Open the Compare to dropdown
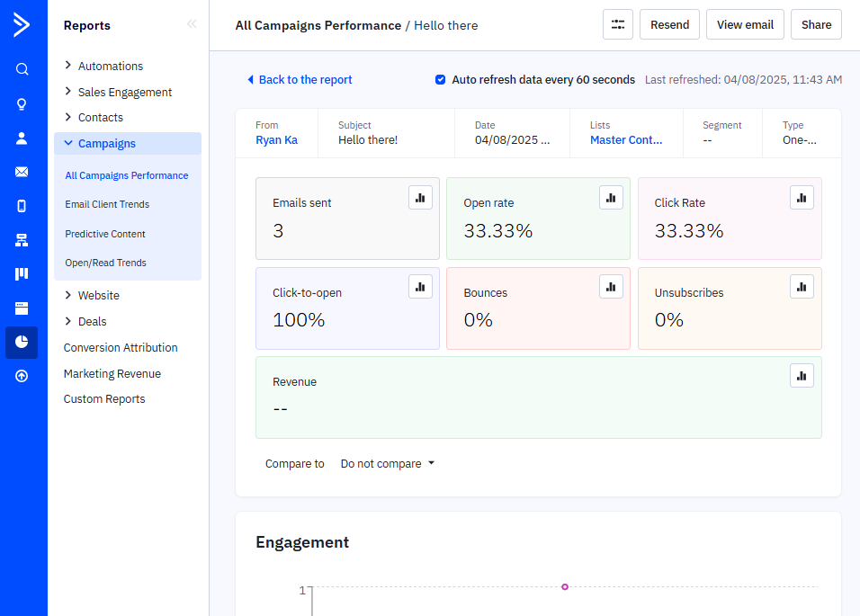860x616 pixels. (x=388, y=464)
